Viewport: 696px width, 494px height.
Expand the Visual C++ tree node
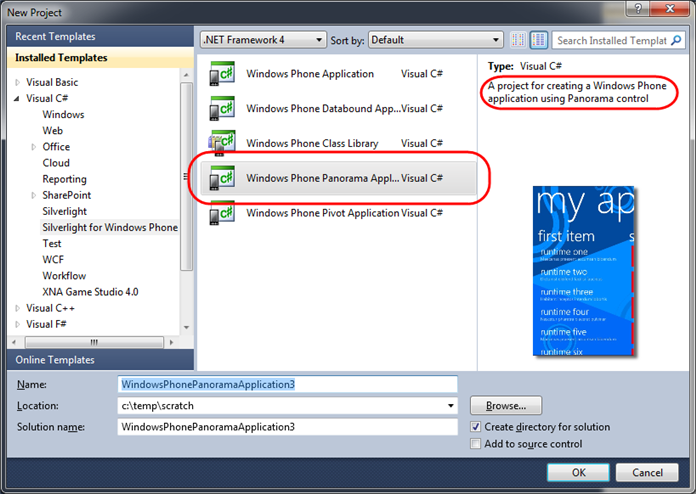[x=17, y=308]
